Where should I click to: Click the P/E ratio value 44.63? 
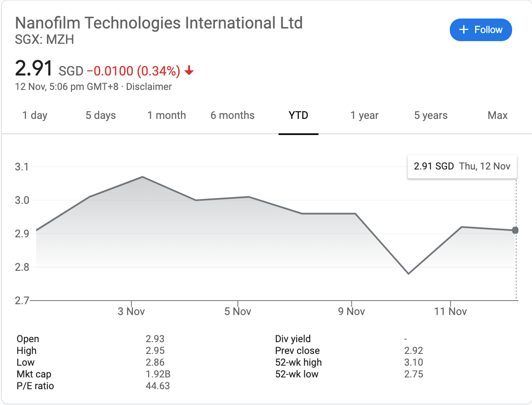pyautogui.click(x=158, y=386)
